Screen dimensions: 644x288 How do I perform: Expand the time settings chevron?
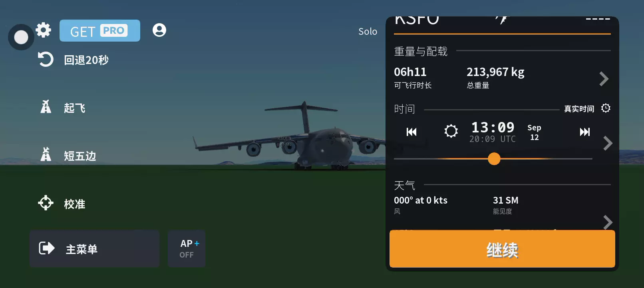608,143
